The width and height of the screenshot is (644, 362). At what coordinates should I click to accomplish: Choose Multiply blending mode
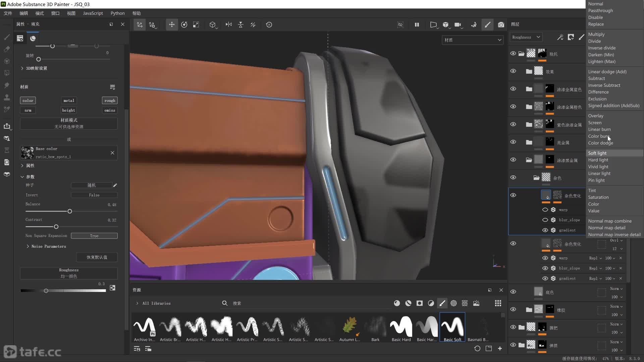click(614, 34)
